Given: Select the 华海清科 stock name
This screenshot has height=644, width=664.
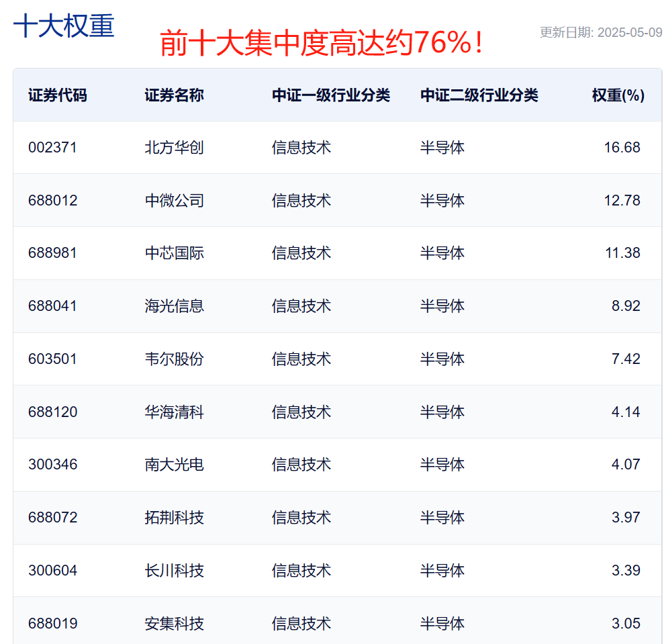Looking at the screenshot, I should [173, 412].
